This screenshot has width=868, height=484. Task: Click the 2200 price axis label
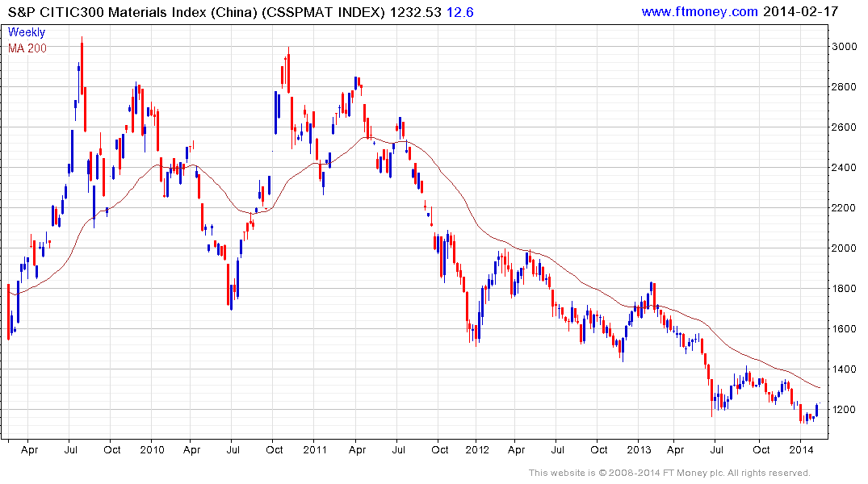pos(845,209)
